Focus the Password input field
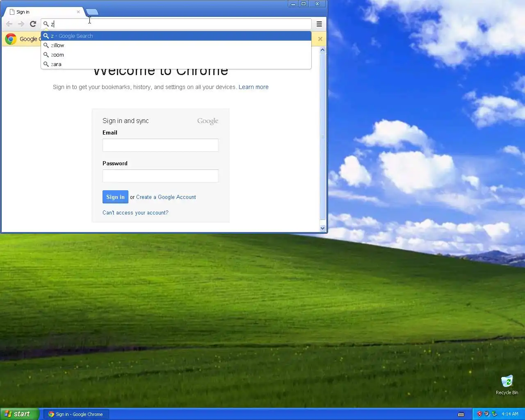Image resolution: width=525 pixels, height=420 pixels. click(x=160, y=176)
